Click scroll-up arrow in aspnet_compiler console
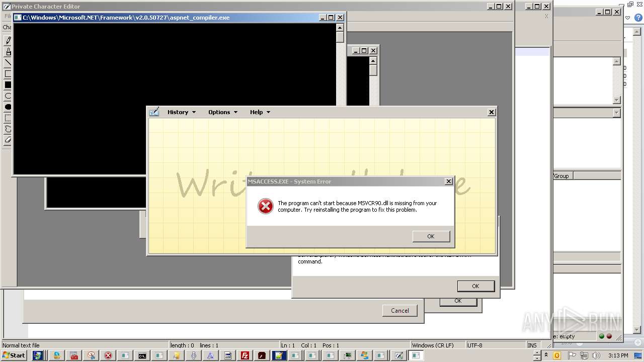Screen dimensions: 644x362 coord(340,28)
